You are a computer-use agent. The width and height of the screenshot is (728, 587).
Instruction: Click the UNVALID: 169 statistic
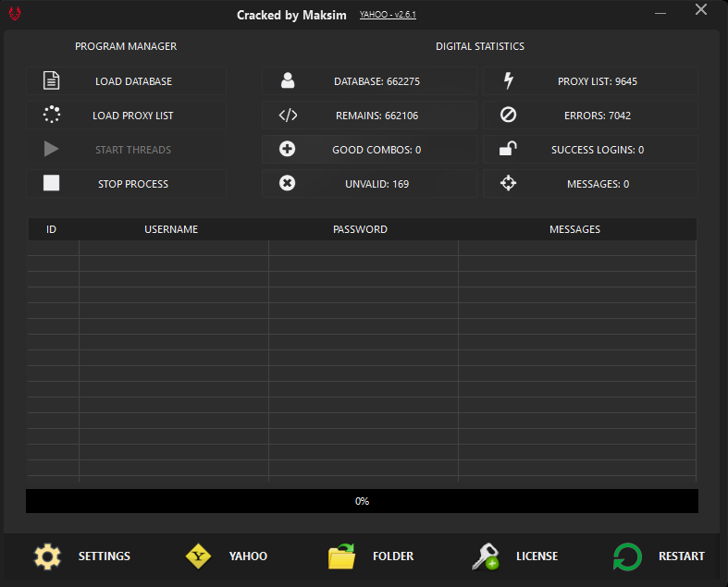pos(369,184)
